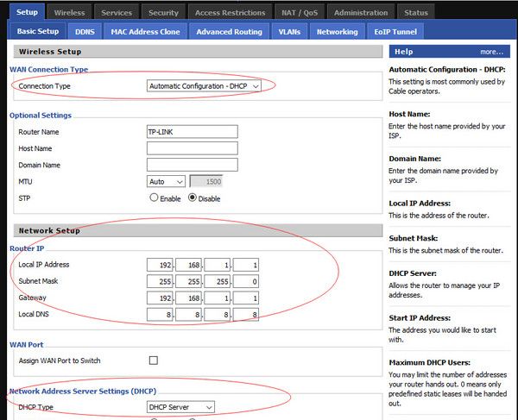Expand the Connection Type dropdown
Viewport: 518px width, 420px height.
tap(204, 86)
